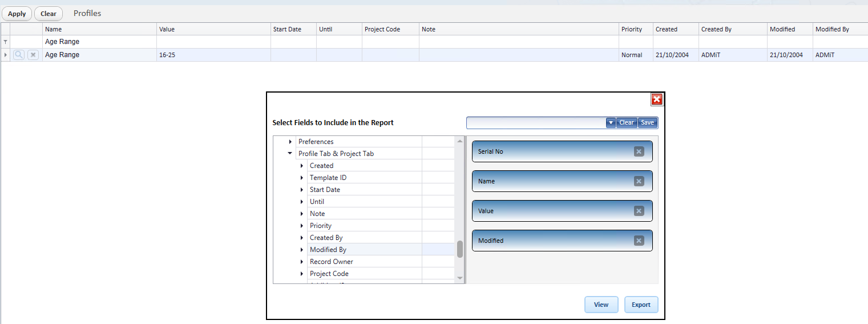Expand the Priority tree node
The width and height of the screenshot is (868, 324).
[301, 226]
